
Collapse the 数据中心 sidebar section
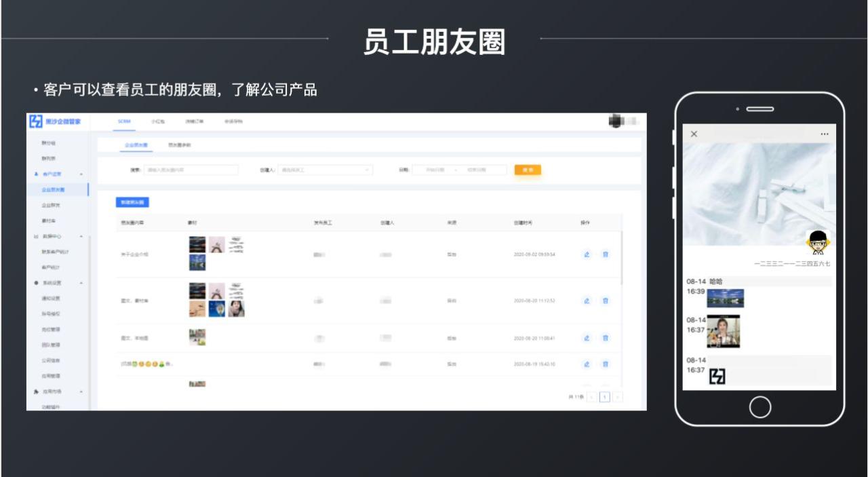tap(81, 236)
